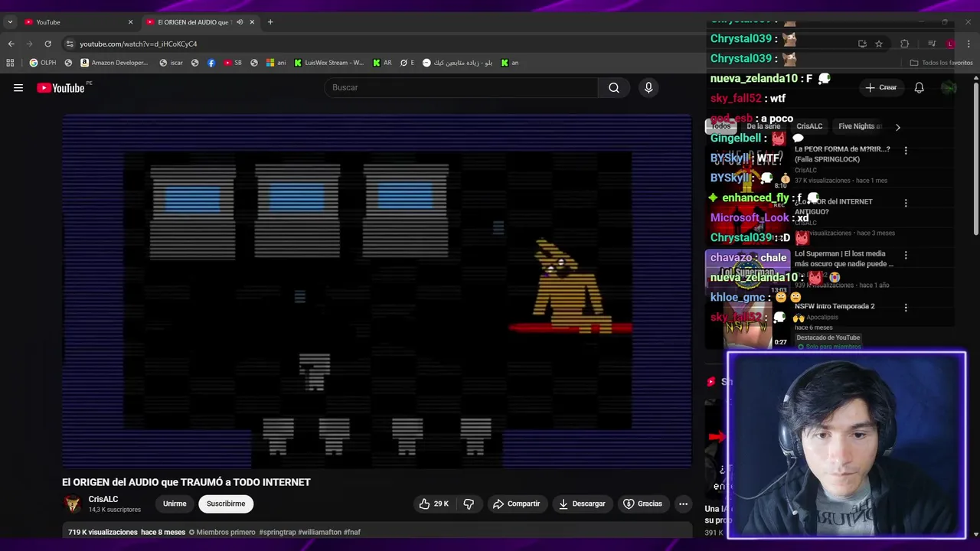
Task: Show more filter chips with right arrow
Action: point(897,127)
